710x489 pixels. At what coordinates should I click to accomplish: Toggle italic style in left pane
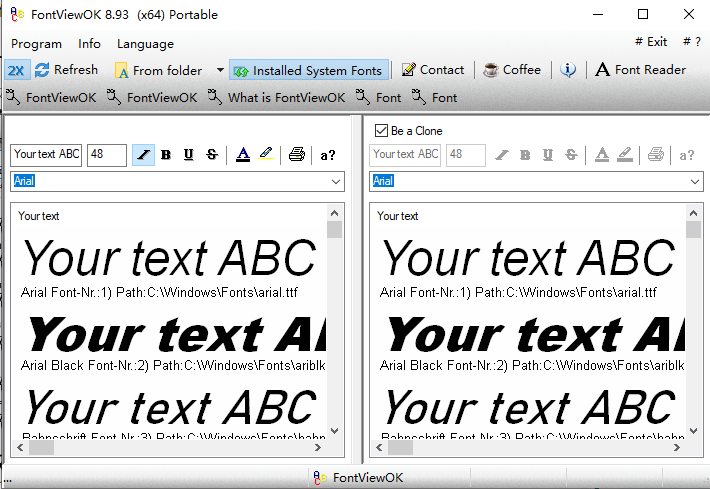[143, 155]
